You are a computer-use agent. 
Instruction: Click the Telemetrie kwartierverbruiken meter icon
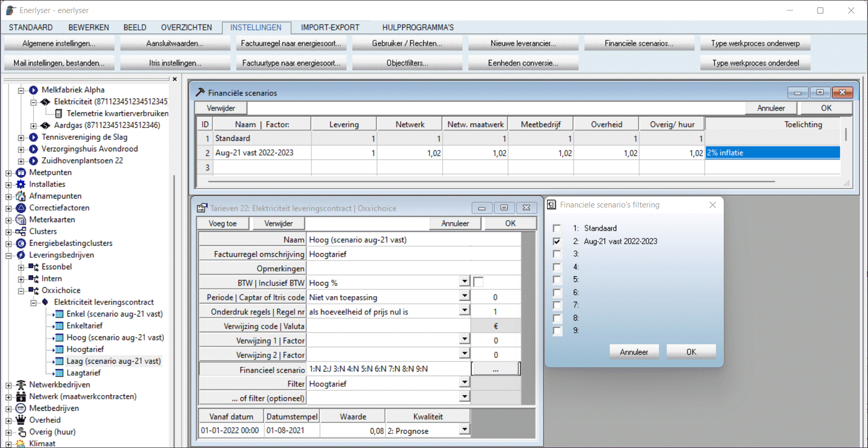click(x=59, y=114)
